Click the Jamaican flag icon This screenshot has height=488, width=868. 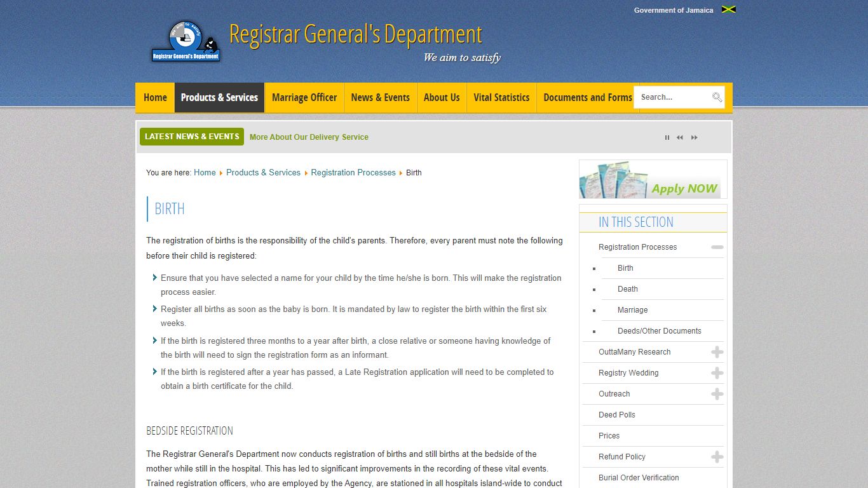[x=729, y=10]
